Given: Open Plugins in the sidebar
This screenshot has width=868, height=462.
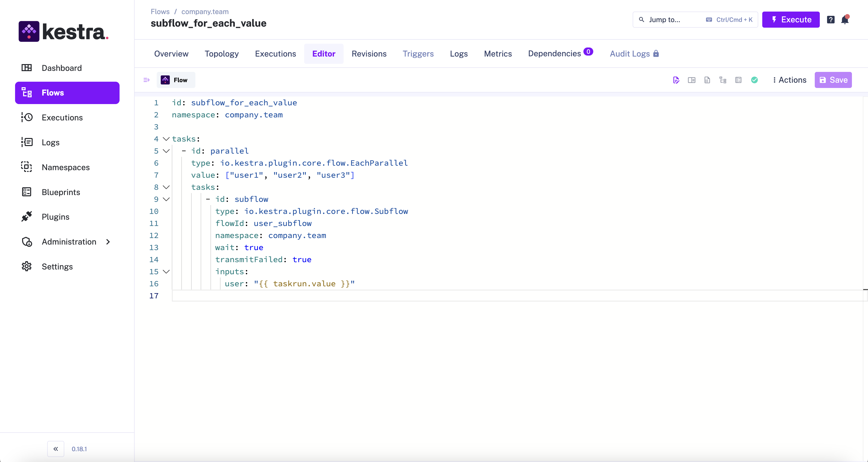Looking at the screenshot, I should [56, 217].
